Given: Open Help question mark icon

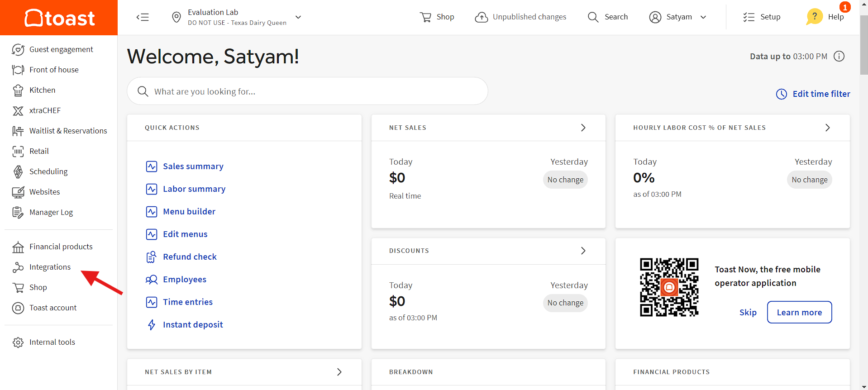Looking at the screenshot, I should (x=815, y=17).
